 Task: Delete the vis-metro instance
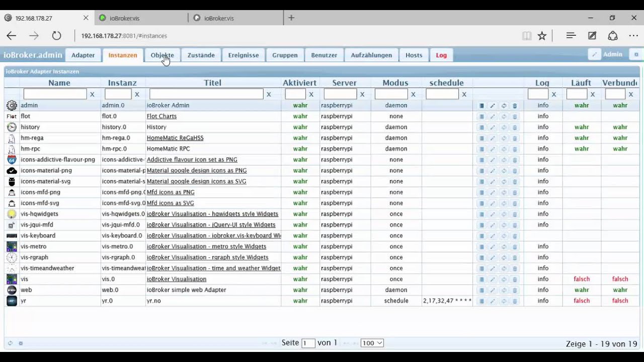coord(515,247)
